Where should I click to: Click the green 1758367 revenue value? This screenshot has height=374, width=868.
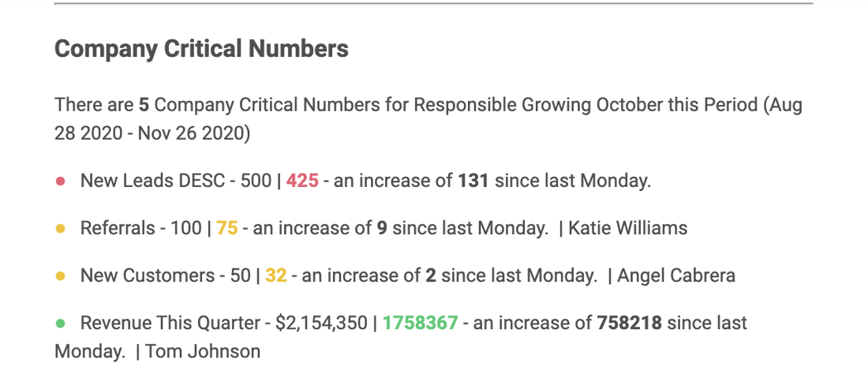pos(421,323)
